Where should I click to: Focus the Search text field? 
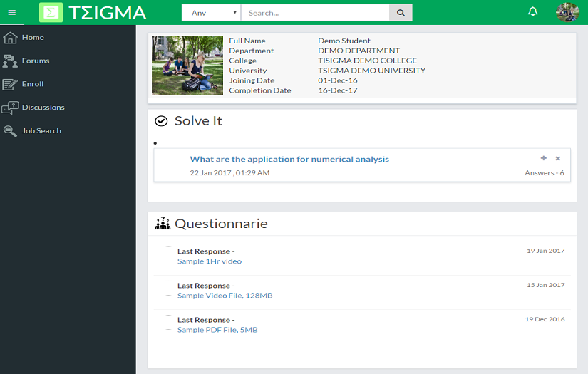pyautogui.click(x=315, y=13)
